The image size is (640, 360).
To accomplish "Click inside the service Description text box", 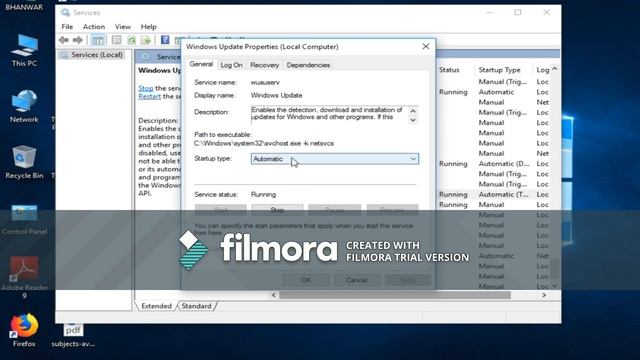I will (x=330, y=115).
